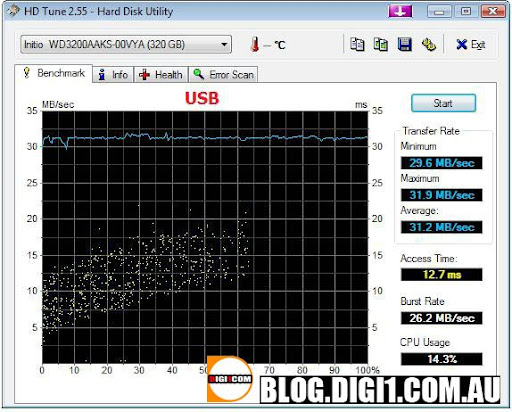Click the HD Tune application icon in title bar

pos(13,11)
